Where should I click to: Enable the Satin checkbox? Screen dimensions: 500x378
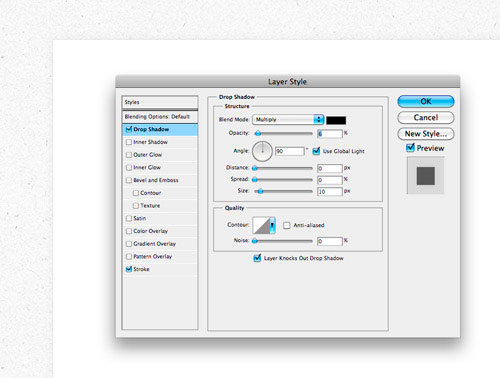coord(129,218)
